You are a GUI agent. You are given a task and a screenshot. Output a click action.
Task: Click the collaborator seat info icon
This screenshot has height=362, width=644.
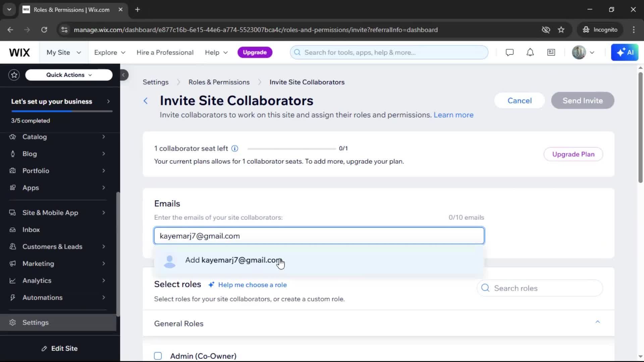click(235, 148)
